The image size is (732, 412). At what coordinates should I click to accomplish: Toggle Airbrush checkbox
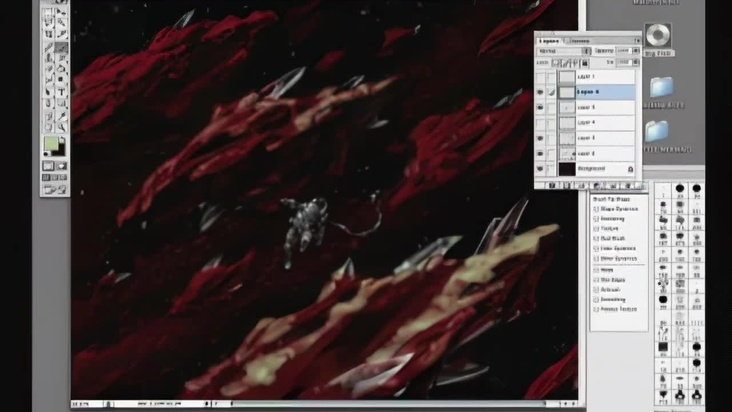tap(596, 290)
